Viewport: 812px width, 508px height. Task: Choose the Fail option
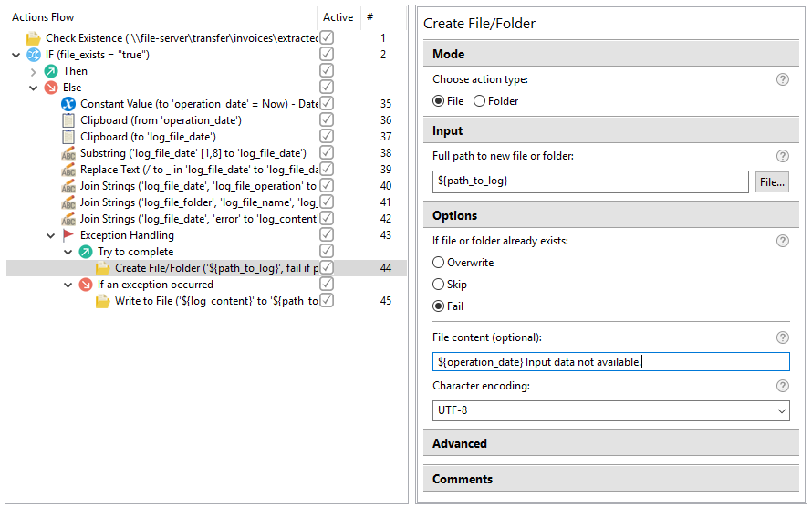[438, 306]
